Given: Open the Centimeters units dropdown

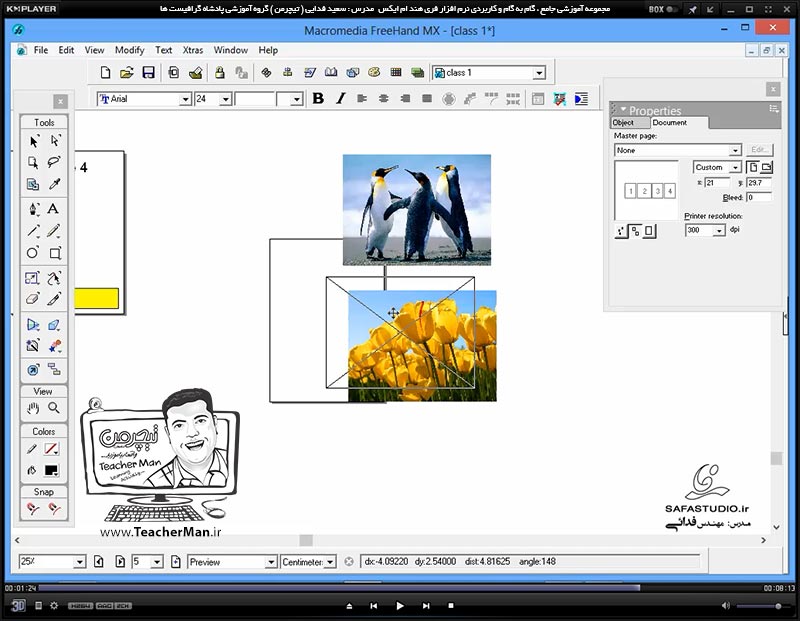Looking at the screenshot, I should 330,562.
